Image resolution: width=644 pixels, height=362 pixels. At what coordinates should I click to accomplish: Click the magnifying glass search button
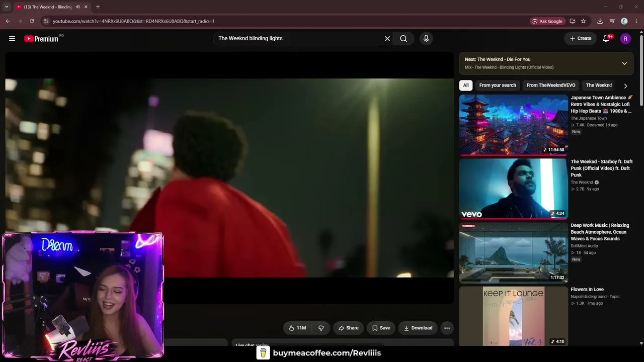(x=404, y=38)
